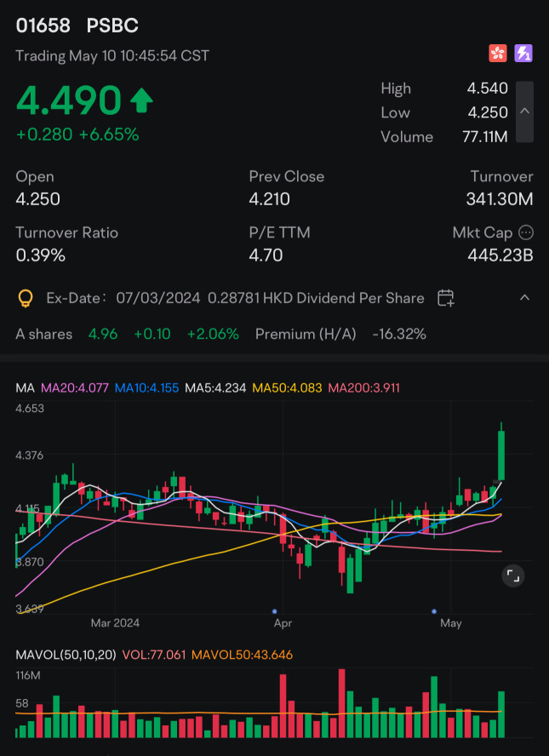
Task: Tap the Mar 2024 date axis label
Action: [x=115, y=623]
